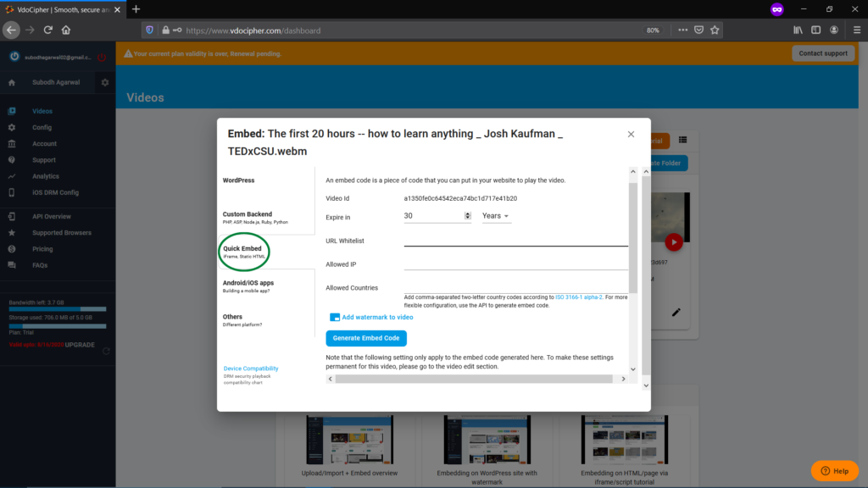868x488 pixels.
Task: Click the home icon beside Subodh Agarwal
Action: point(12,82)
